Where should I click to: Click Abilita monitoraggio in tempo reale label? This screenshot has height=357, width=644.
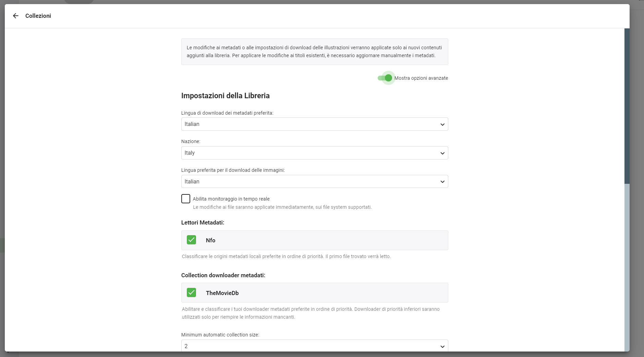[x=231, y=199]
